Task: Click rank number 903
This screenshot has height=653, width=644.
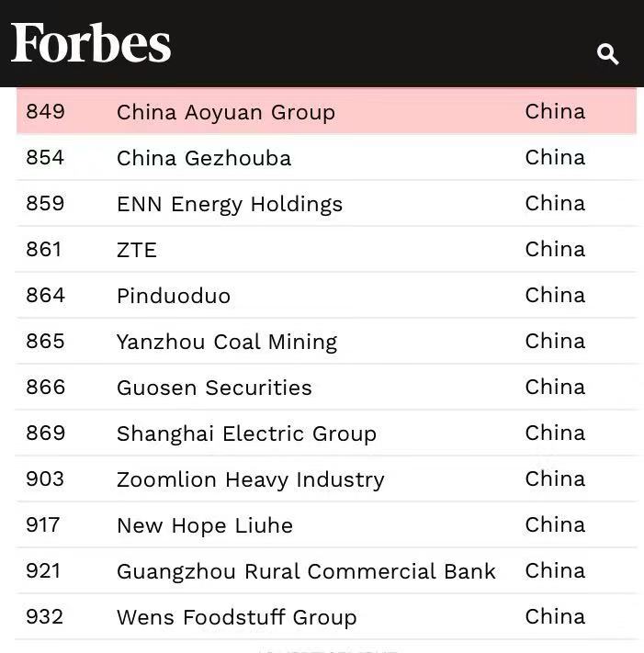Action: pos(45,478)
